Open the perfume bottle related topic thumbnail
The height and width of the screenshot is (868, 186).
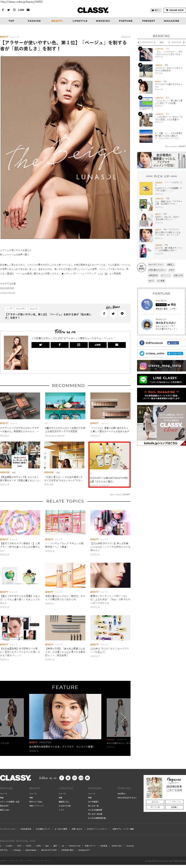click(x=20, y=523)
